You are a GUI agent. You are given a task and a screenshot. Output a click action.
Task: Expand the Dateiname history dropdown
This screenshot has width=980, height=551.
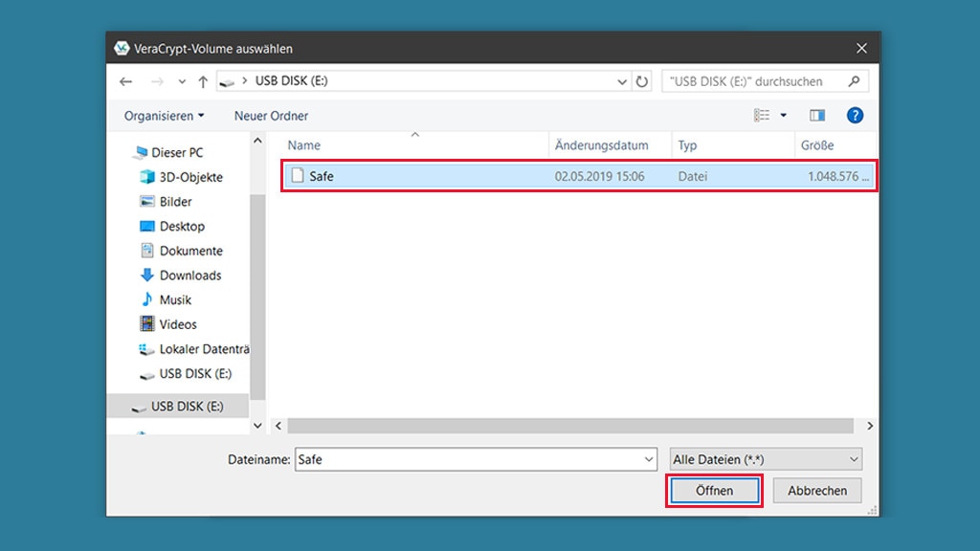tap(648, 459)
